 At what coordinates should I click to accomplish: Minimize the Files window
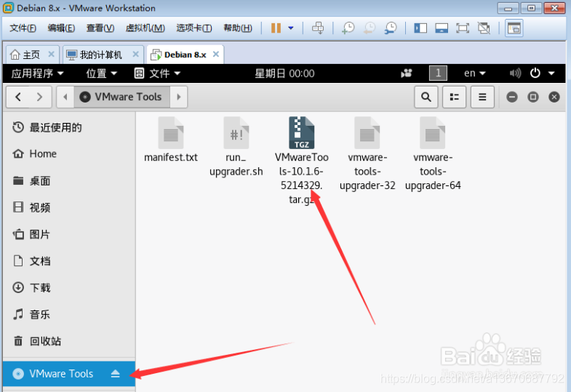[x=512, y=97]
